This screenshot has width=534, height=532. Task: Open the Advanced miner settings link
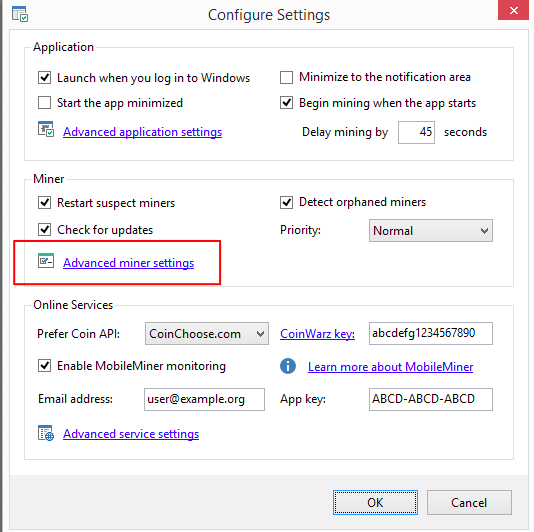click(128, 263)
